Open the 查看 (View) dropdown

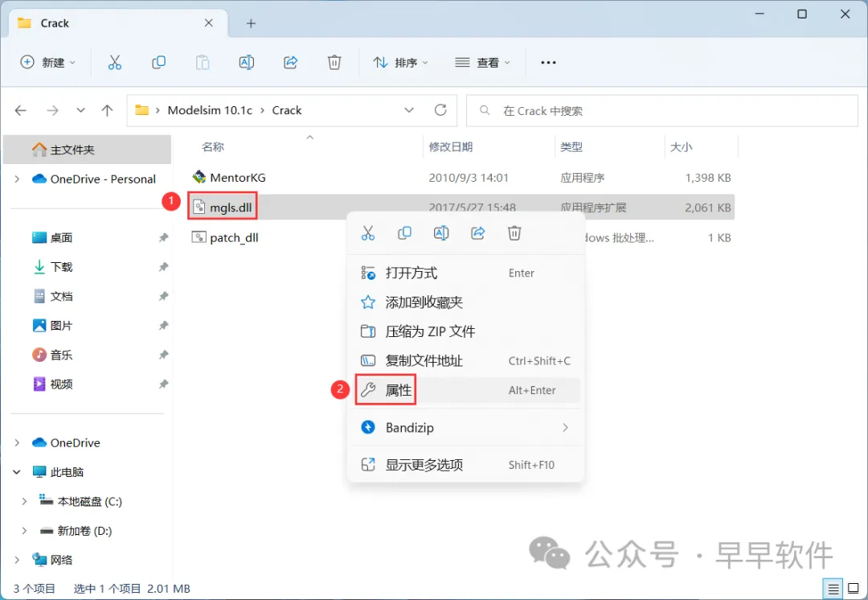coord(482,63)
